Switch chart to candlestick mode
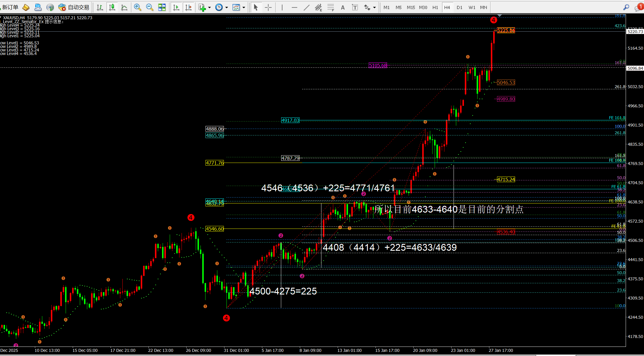 click(x=112, y=7)
